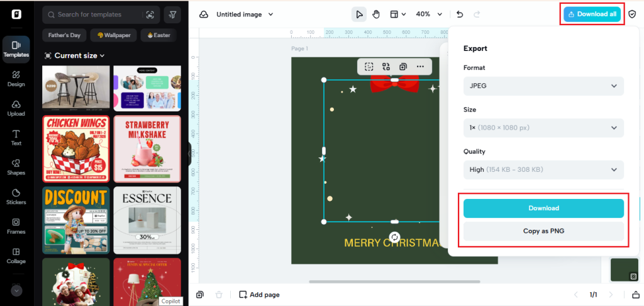This screenshot has height=306, width=644.
Task: Open the Shapes panel in sidebar
Action: (x=16, y=167)
